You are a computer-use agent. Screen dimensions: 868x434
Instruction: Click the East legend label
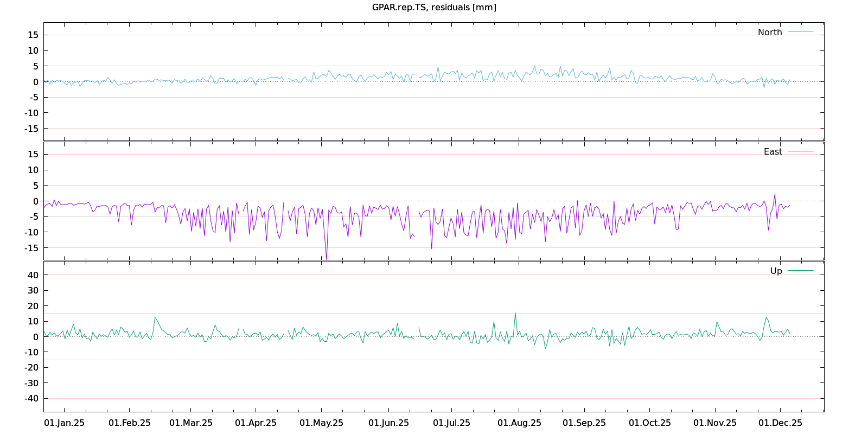(x=773, y=151)
